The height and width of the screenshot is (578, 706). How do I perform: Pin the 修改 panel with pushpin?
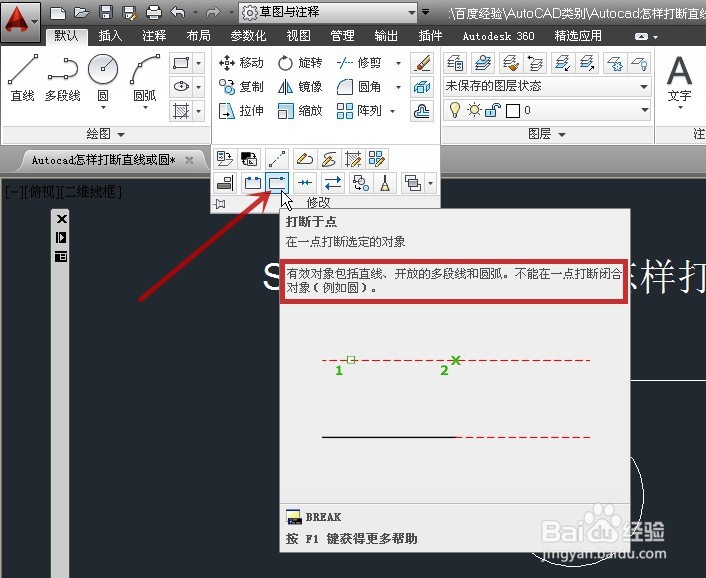[x=220, y=204]
